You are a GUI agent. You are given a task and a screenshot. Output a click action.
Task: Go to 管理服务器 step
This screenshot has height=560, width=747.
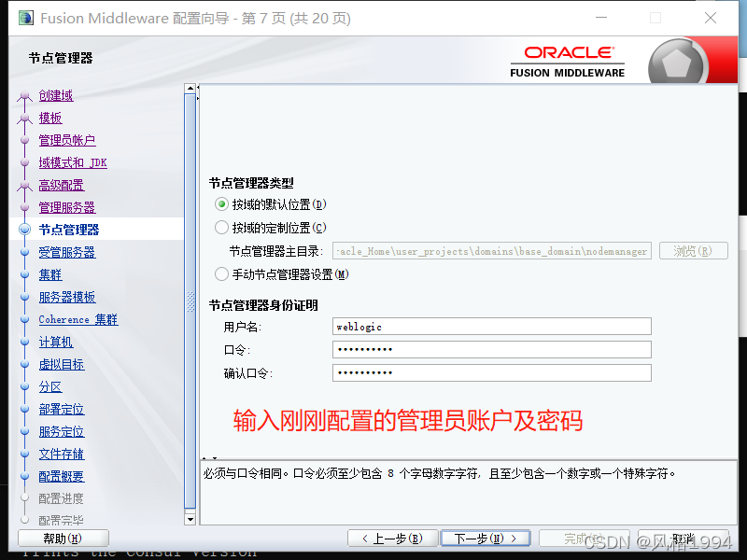click(67, 207)
